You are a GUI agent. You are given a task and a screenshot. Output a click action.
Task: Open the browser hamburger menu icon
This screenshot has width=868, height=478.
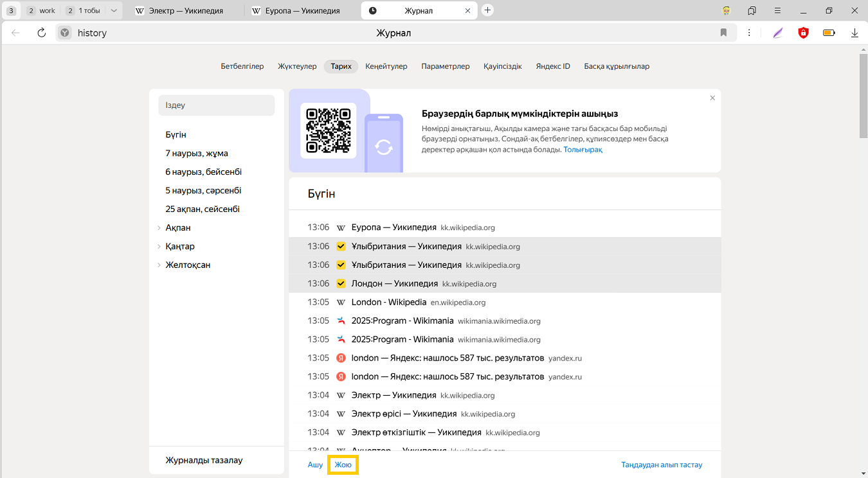point(777,10)
